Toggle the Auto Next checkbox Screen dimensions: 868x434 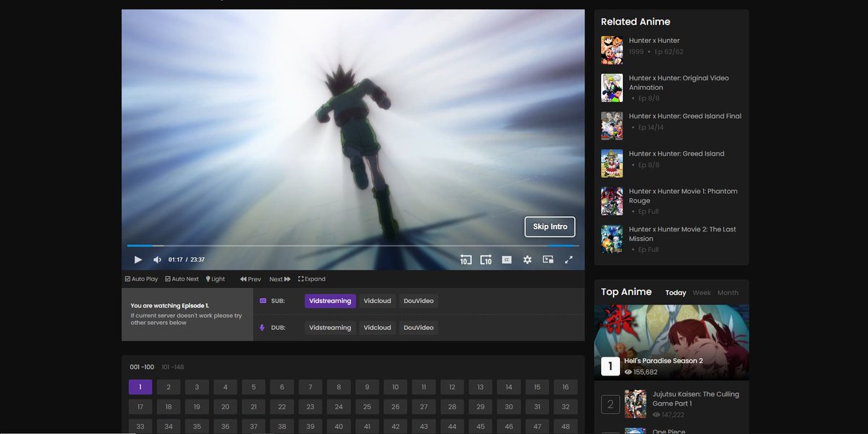click(182, 279)
